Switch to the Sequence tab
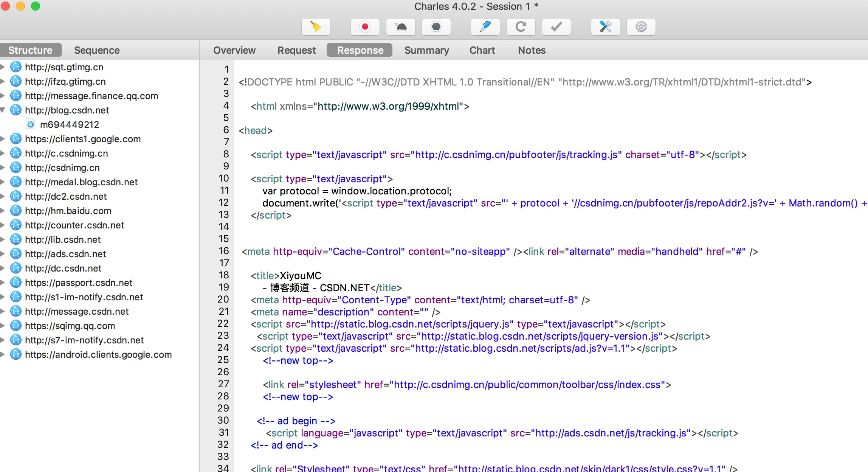The width and height of the screenshot is (868, 472). pyautogui.click(x=97, y=50)
